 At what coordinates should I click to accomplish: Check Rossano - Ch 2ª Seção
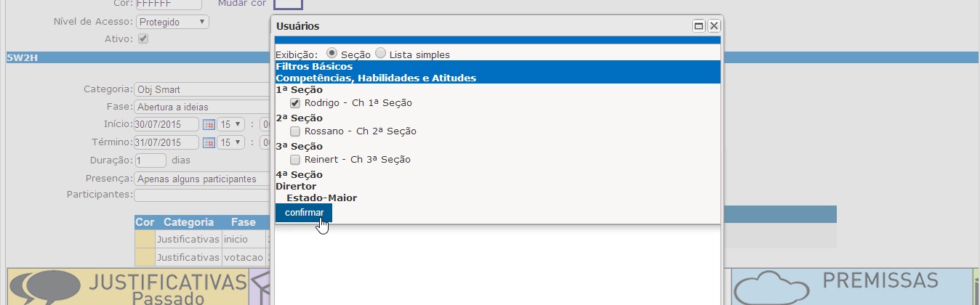coord(295,131)
